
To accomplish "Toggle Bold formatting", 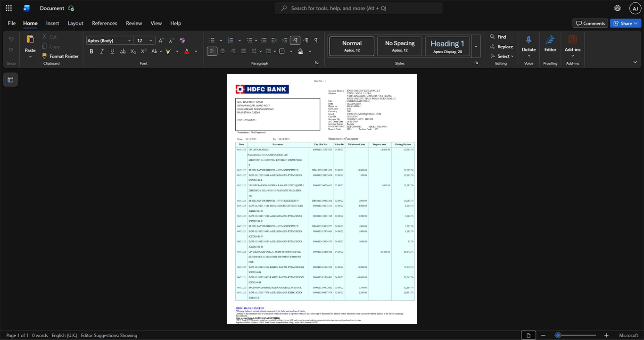I will click(x=91, y=51).
